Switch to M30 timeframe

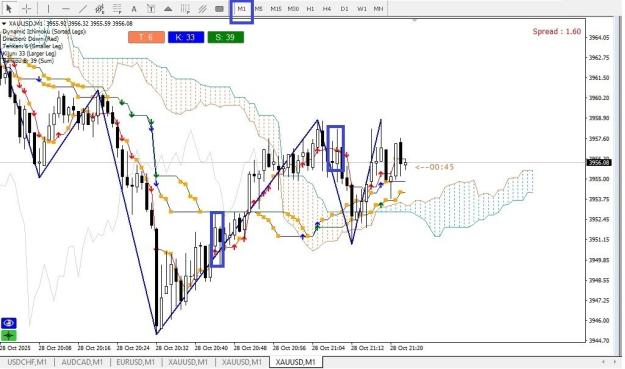tap(293, 8)
